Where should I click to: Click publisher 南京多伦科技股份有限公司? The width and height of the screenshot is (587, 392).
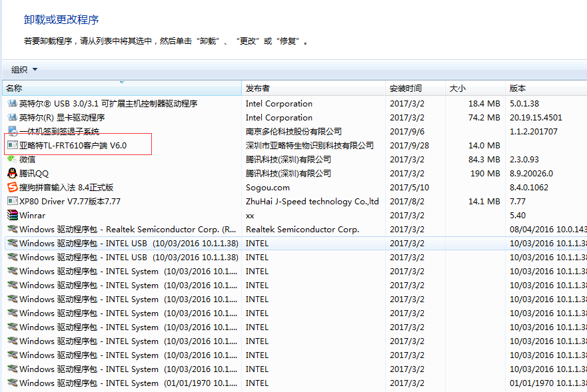(x=293, y=131)
